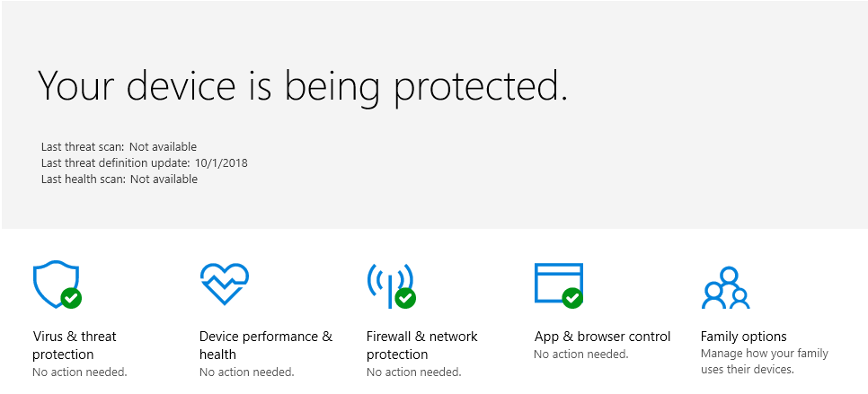868x394 pixels.
Task: Click the green checkmark on the browser window icon
Action: click(x=571, y=297)
